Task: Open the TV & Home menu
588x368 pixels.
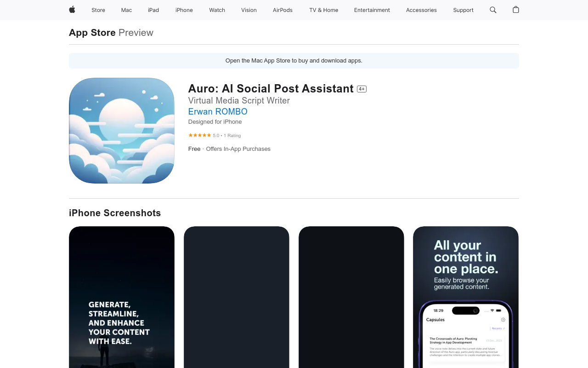Action: point(324,10)
